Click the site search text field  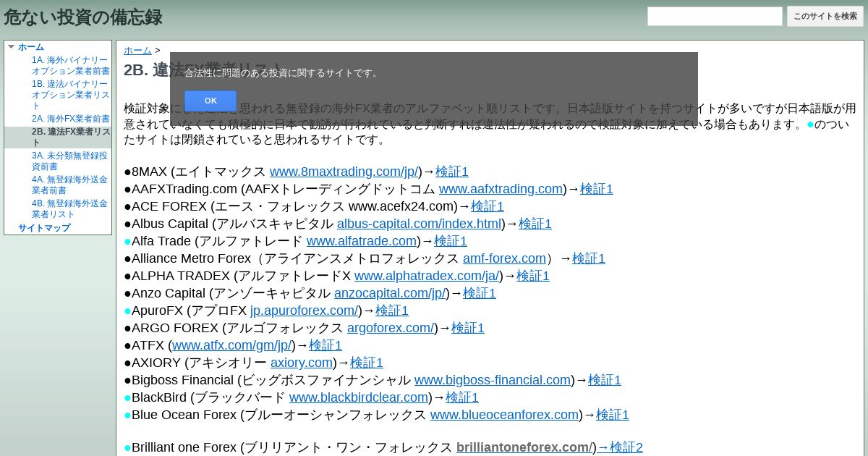[x=715, y=16]
